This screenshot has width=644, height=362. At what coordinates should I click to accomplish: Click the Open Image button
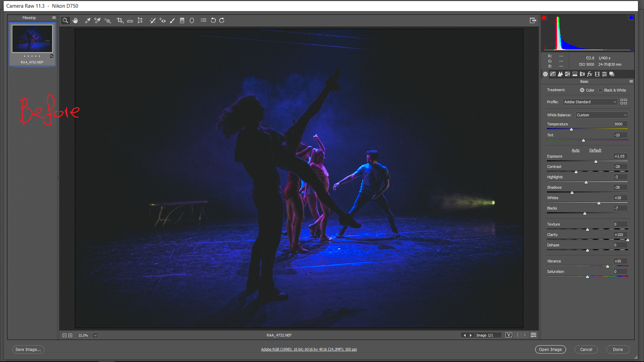point(550,349)
